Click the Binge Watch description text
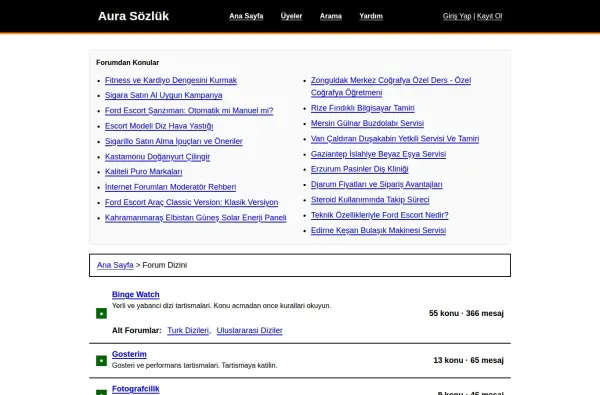The width and height of the screenshot is (600, 395). click(x=222, y=305)
